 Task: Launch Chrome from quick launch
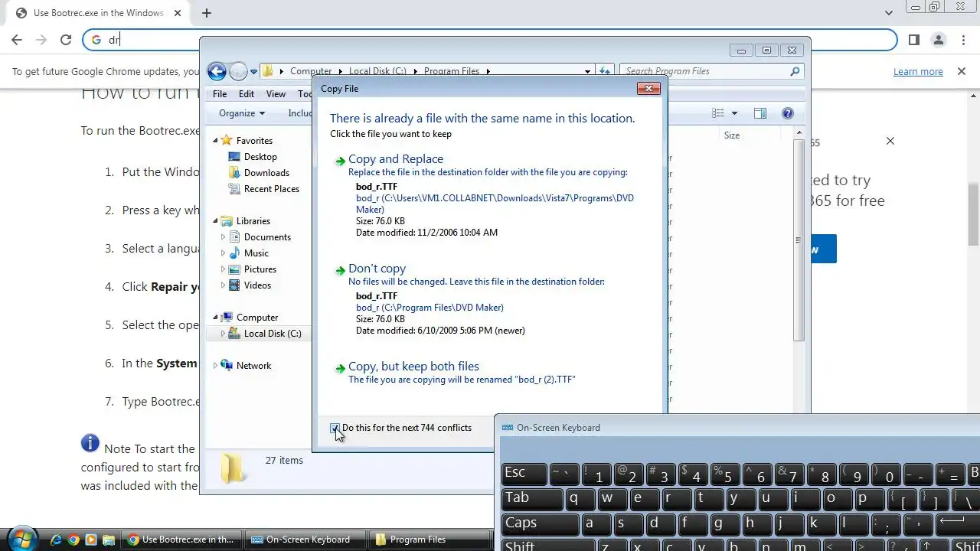pyautogui.click(x=73, y=540)
